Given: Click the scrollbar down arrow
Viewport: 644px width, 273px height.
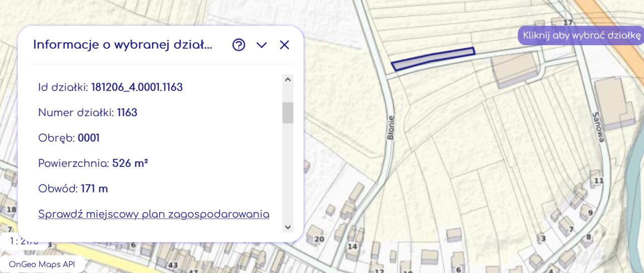Looking at the screenshot, I should (x=288, y=227).
